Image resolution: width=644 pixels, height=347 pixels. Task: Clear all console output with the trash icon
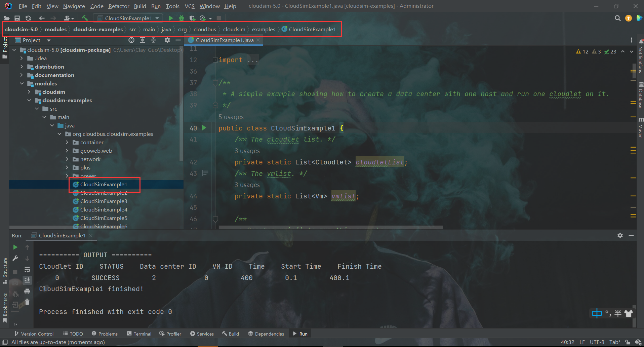[x=27, y=302]
